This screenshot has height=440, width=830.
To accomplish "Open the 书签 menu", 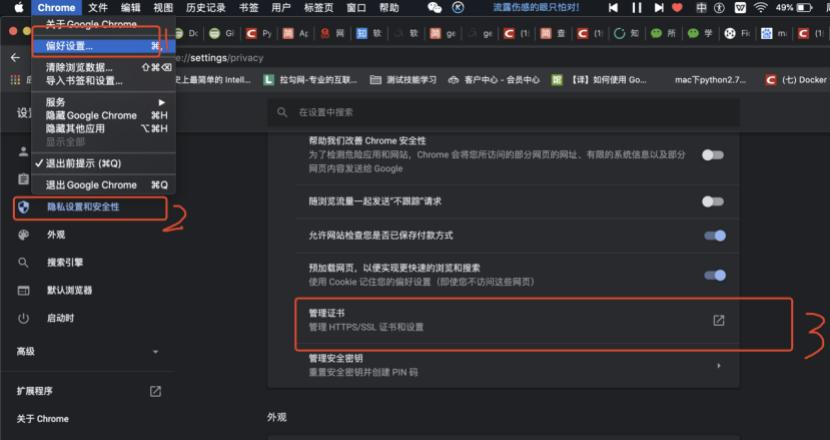I will point(248,7).
